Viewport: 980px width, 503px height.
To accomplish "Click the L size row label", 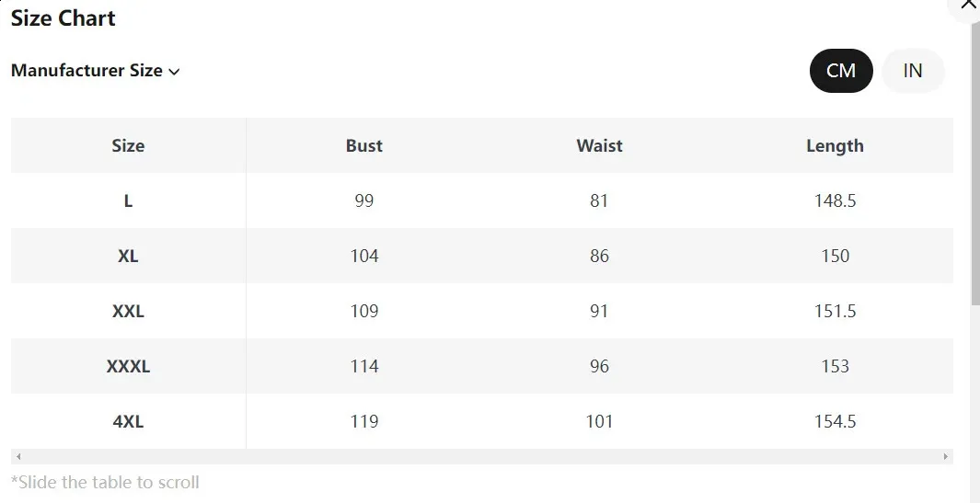I will coord(128,200).
